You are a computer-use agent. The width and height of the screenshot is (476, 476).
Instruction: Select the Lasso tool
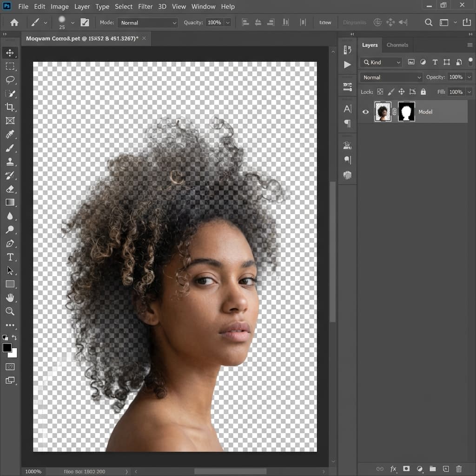[x=10, y=80]
